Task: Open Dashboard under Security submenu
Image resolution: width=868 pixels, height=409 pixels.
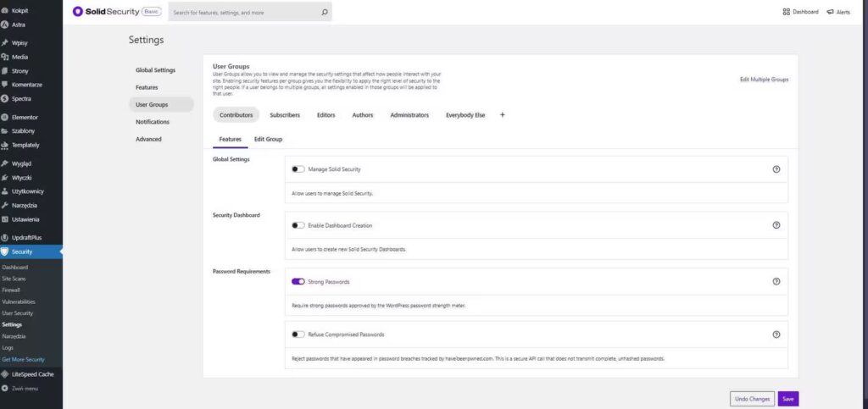Action: (x=15, y=267)
